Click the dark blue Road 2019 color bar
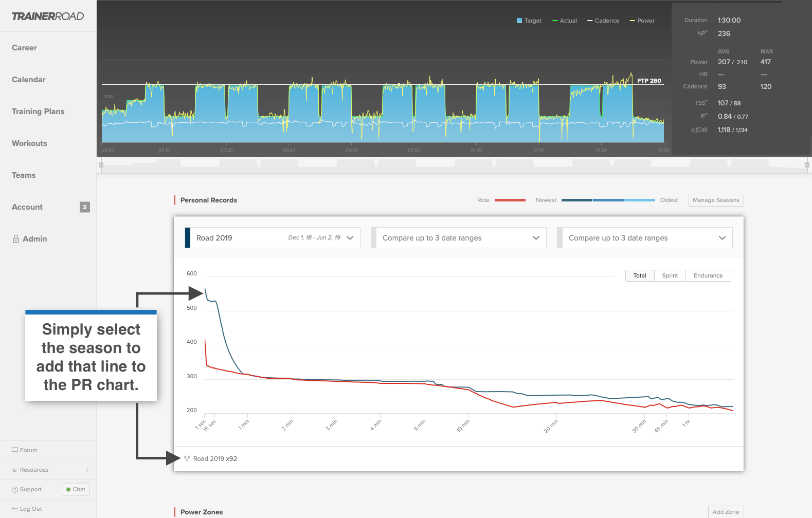This screenshot has width=812, height=518. [x=188, y=238]
